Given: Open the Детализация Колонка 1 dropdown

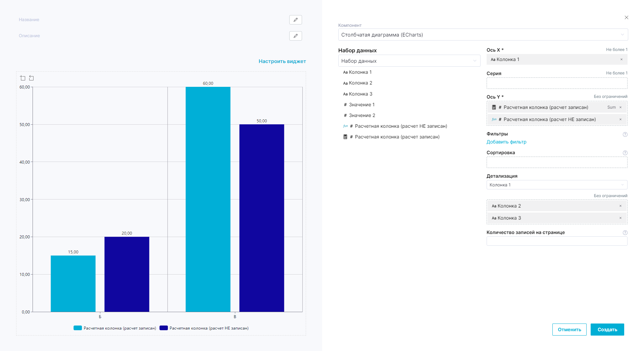Looking at the screenshot, I should click(x=556, y=185).
